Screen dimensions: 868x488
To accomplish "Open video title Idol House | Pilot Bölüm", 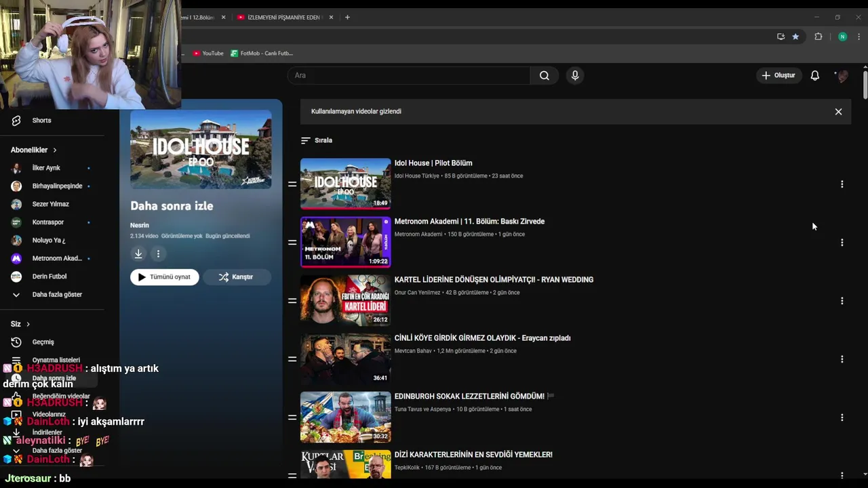I will tap(433, 163).
